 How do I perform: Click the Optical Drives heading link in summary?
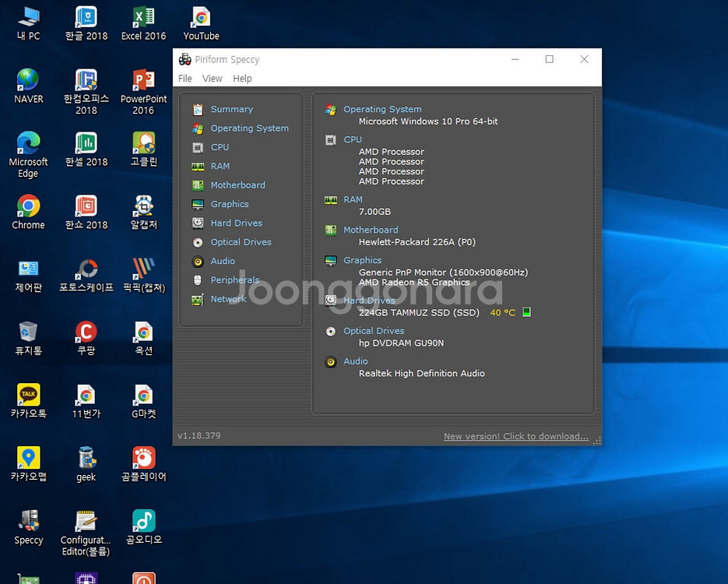click(374, 331)
